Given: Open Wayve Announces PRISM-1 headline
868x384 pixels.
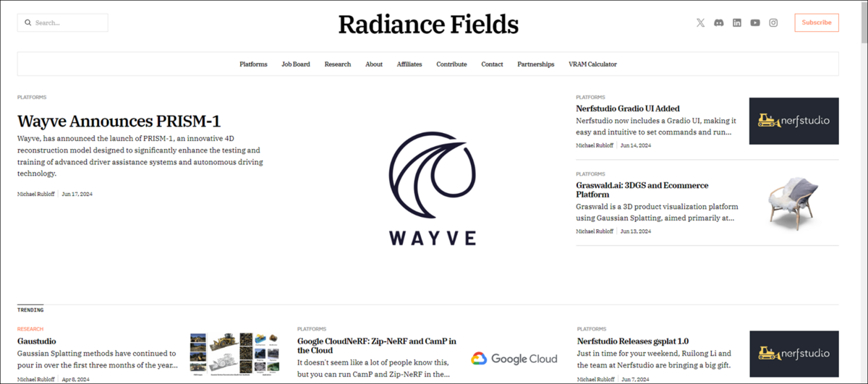Looking at the screenshot, I should click(x=119, y=120).
